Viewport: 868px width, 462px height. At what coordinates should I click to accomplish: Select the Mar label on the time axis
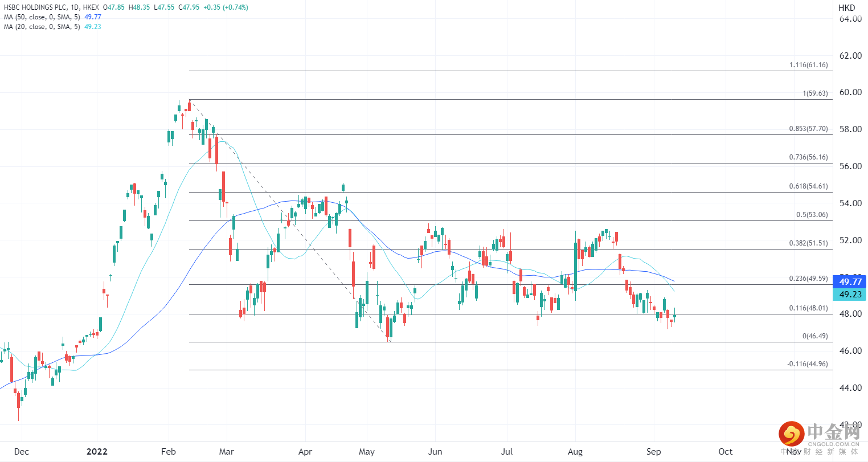point(226,452)
